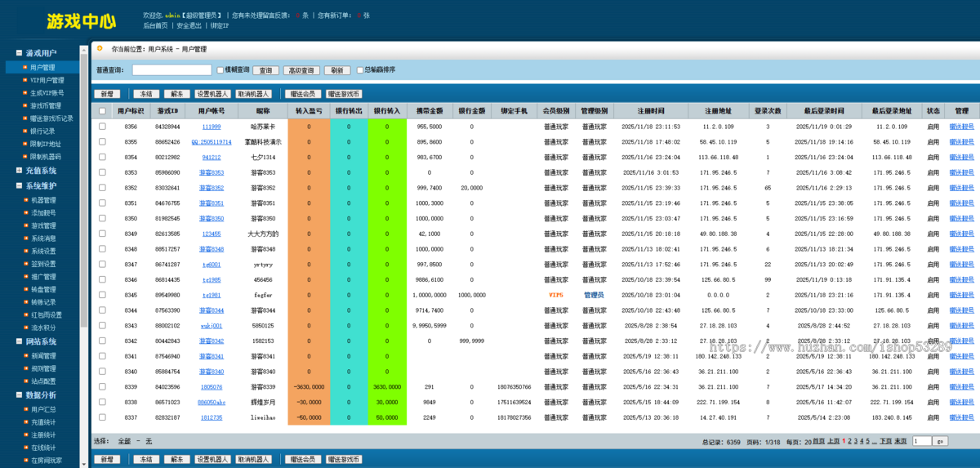This screenshot has width=980, height=468.
Task: Collapse the 数据分析 sidebar section
Action: point(19,394)
